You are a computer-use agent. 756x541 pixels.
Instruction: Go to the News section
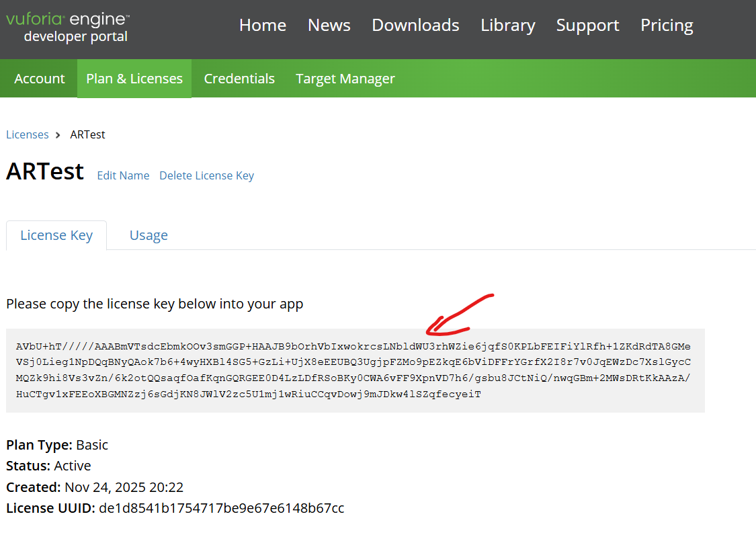click(329, 25)
